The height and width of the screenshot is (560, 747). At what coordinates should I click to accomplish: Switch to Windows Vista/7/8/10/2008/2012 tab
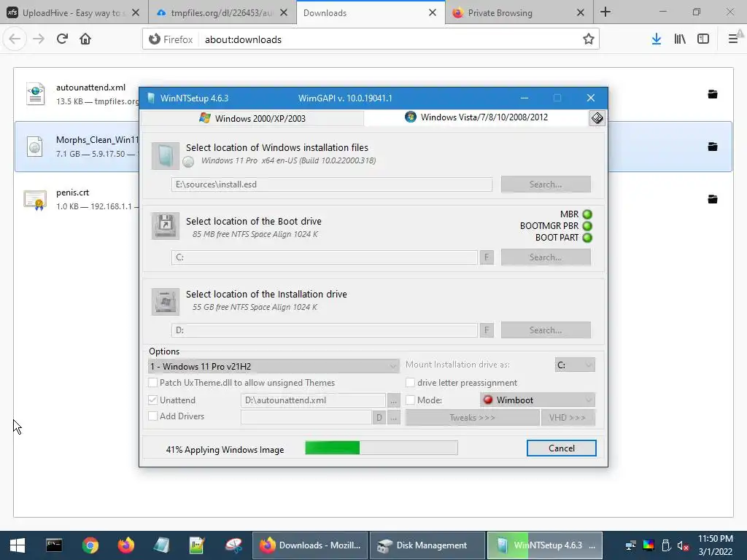click(476, 117)
